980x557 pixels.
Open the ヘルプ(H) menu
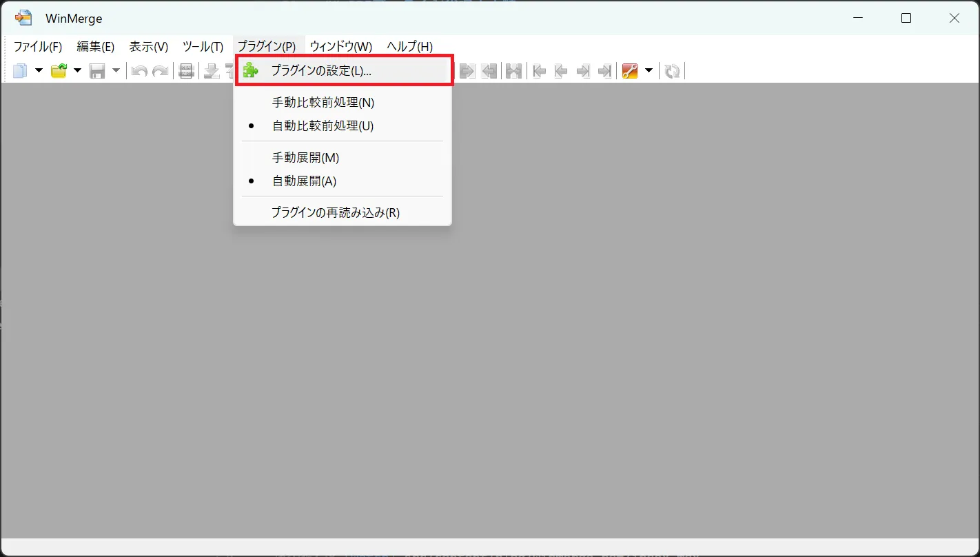point(410,46)
